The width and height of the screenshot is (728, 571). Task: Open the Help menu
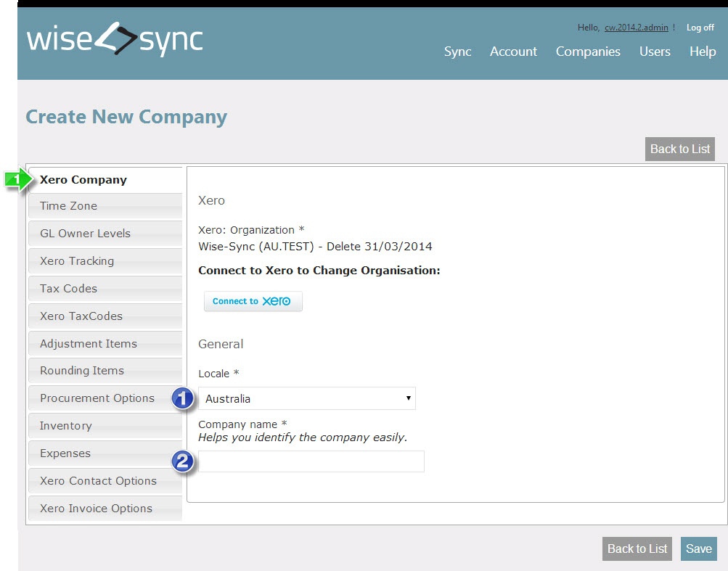702,52
